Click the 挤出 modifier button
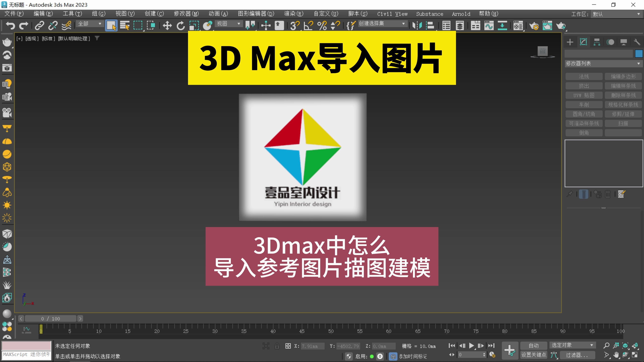The width and height of the screenshot is (644, 362). 584,86
